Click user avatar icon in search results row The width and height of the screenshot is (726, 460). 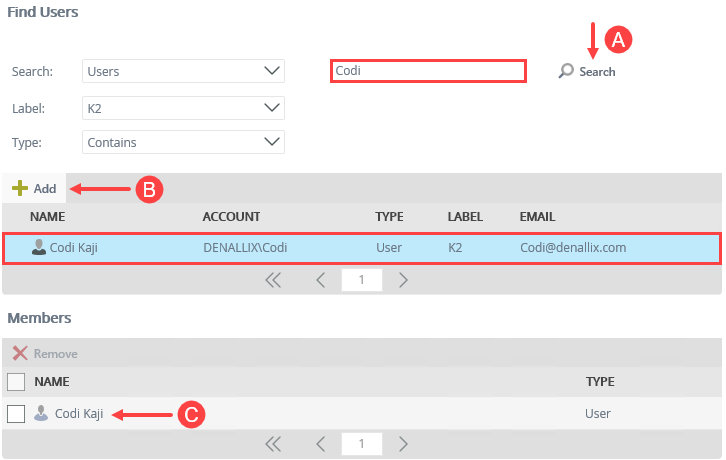tap(39, 248)
